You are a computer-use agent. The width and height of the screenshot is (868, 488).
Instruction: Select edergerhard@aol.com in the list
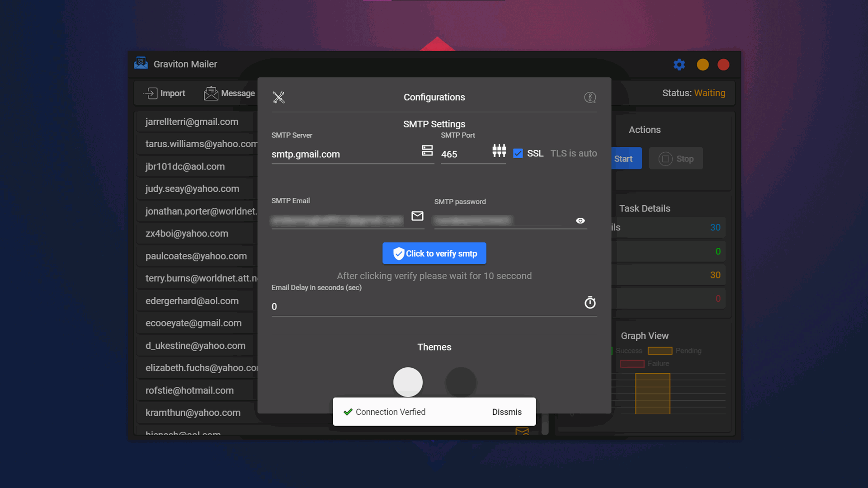[x=197, y=301]
